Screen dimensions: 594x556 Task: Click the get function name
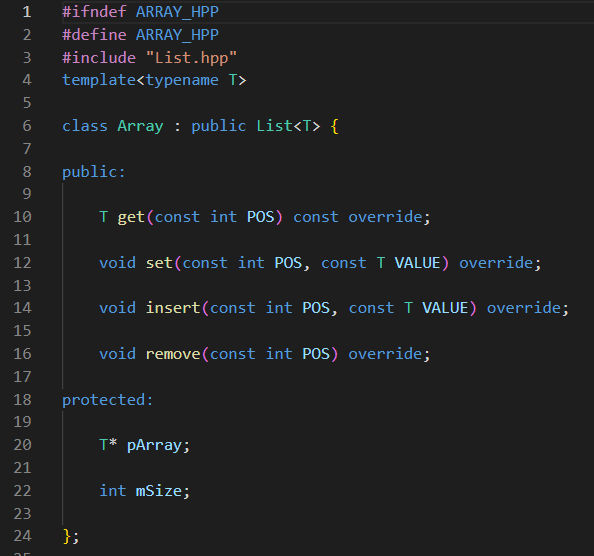tap(131, 217)
